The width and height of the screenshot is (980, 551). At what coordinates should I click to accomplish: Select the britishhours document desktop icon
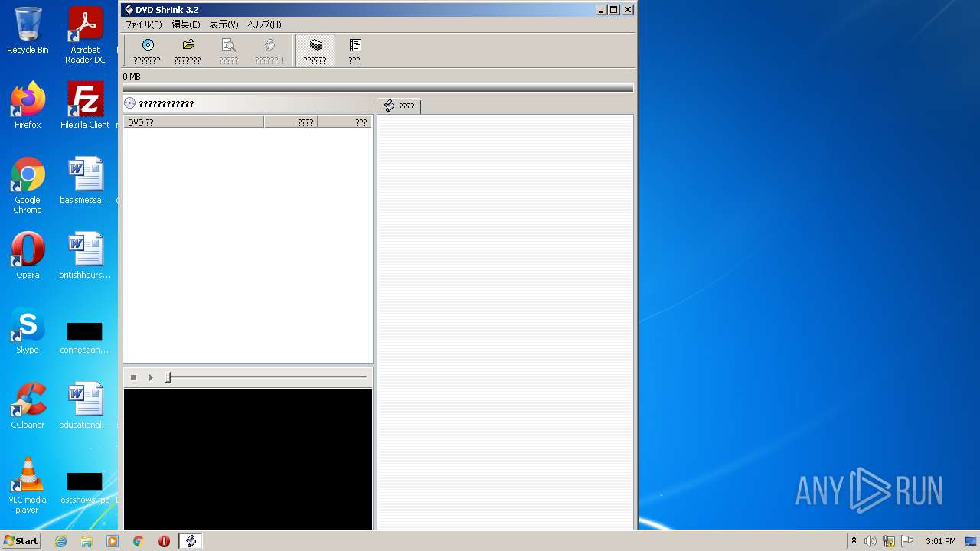point(85,256)
